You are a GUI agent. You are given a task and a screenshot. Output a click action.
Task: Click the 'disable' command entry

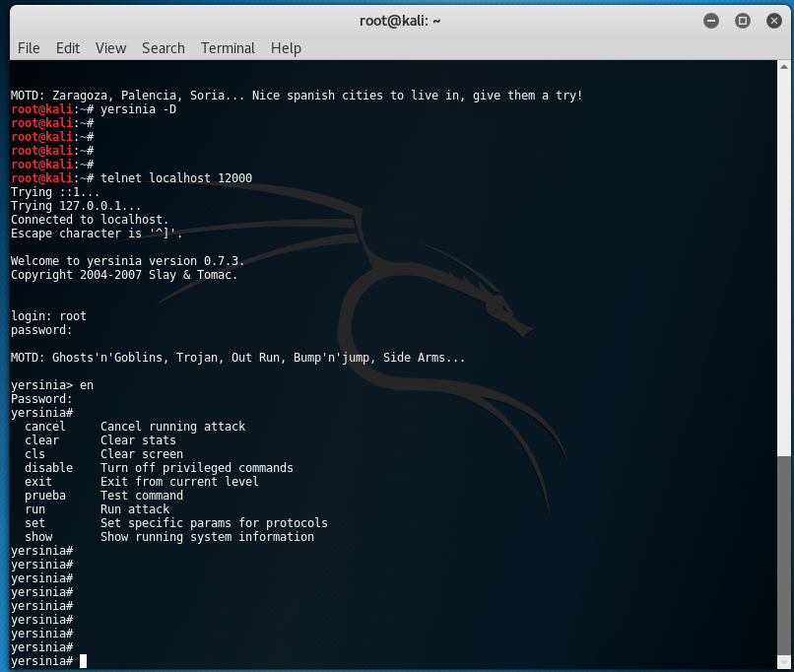[x=48, y=467]
